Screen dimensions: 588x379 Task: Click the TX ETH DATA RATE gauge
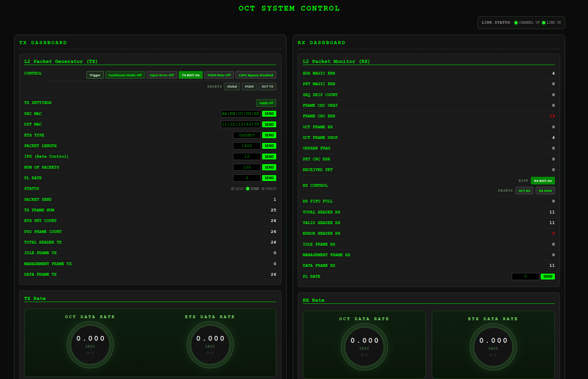point(210,344)
